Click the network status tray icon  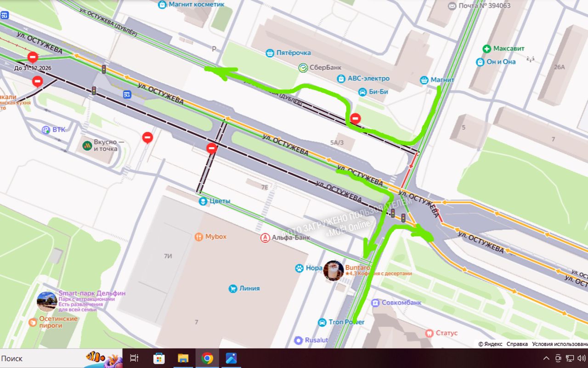pyautogui.click(x=570, y=358)
